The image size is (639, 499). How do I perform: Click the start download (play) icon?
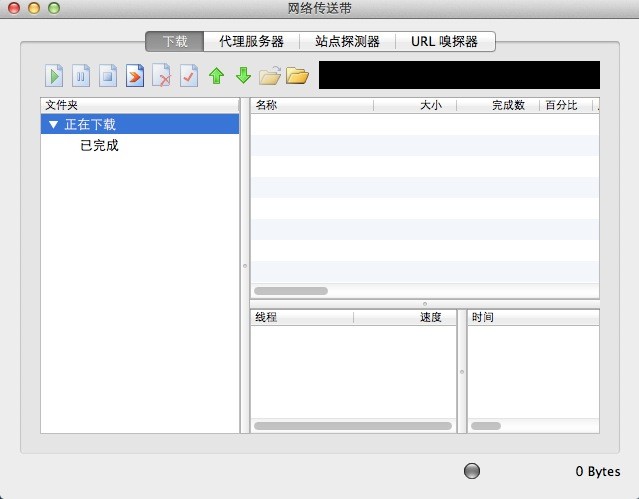pyautogui.click(x=54, y=76)
